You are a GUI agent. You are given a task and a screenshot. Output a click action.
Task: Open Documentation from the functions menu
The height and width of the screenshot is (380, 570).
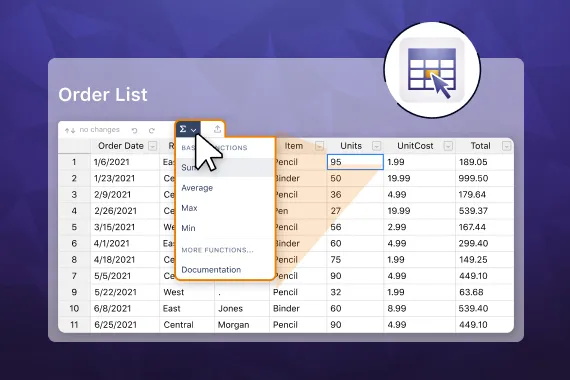click(225, 270)
